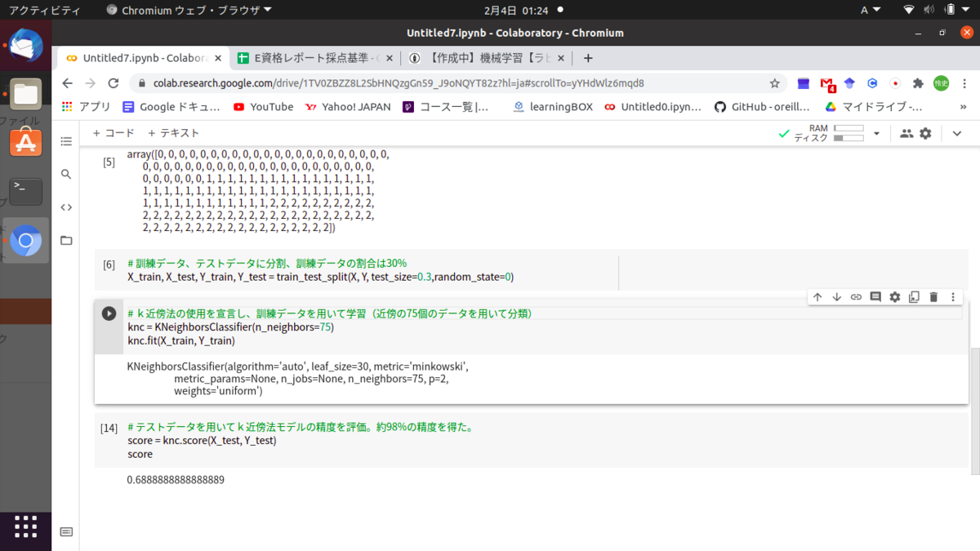
Task: Close the E資格レポート採点基準 tab
Action: [x=389, y=58]
